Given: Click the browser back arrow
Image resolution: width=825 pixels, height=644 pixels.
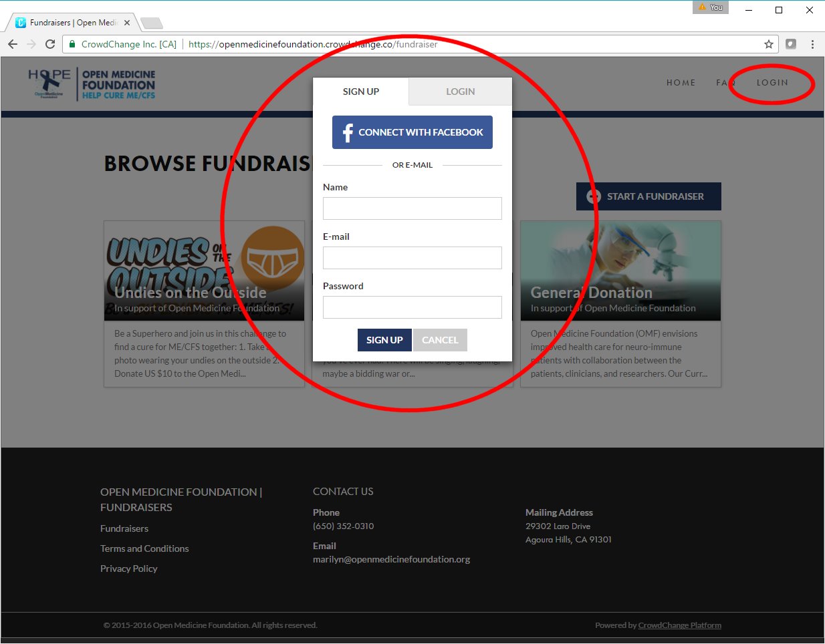Looking at the screenshot, I should [x=13, y=44].
